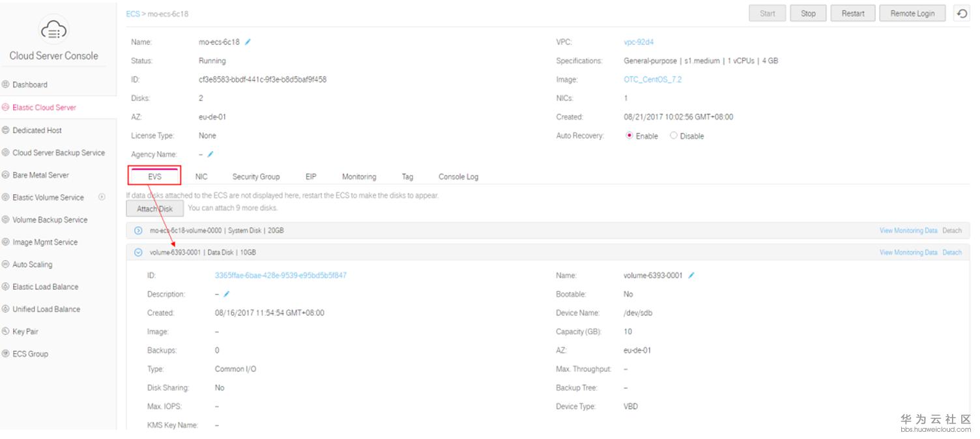Viewport: 980px width, 439px height.
Task: Click the Key Pair sidebar icon
Action: (x=6, y=332)
